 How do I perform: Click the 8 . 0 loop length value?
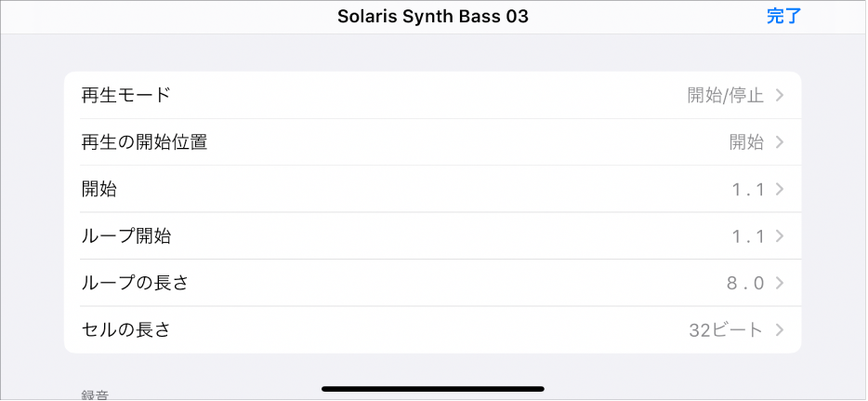(745, 283)
